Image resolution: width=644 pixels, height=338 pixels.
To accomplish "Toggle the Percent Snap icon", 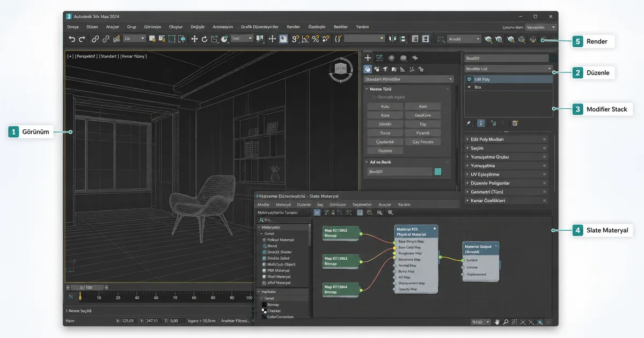I will (316, 39).
